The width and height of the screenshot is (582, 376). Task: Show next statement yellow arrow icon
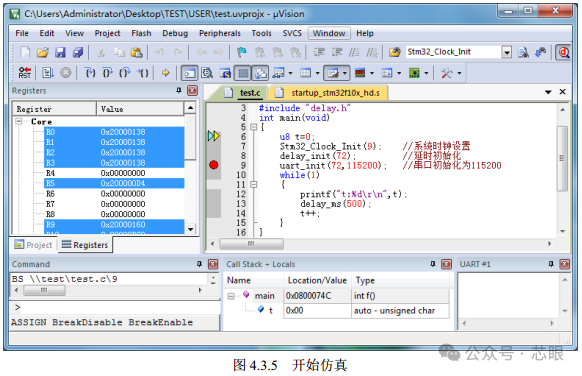point(166,73)
